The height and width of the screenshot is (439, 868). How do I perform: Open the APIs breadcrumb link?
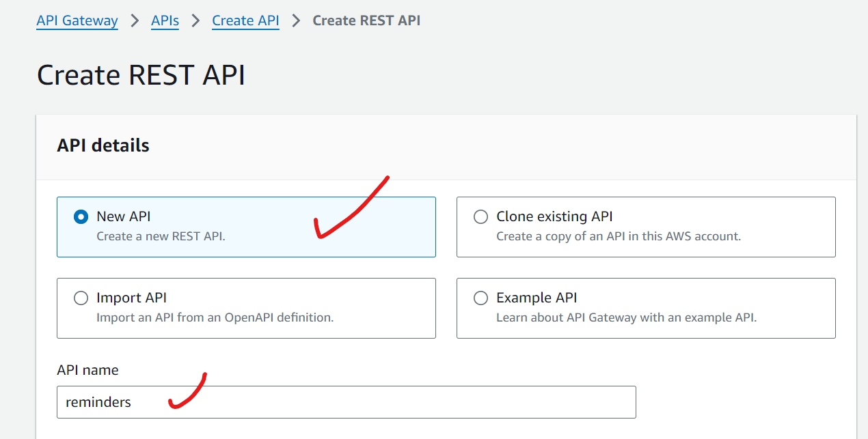click(165, 20)
